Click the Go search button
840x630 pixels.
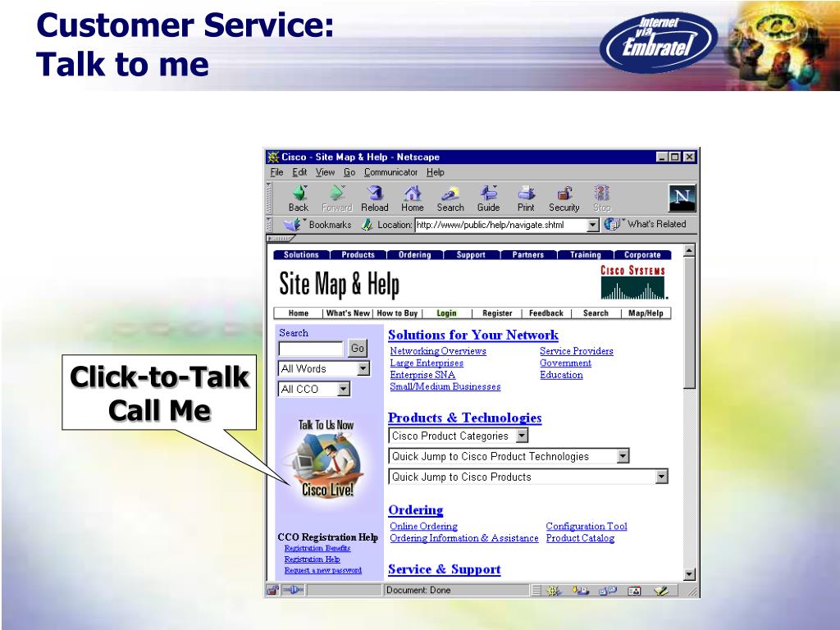(x=358, y=349)
